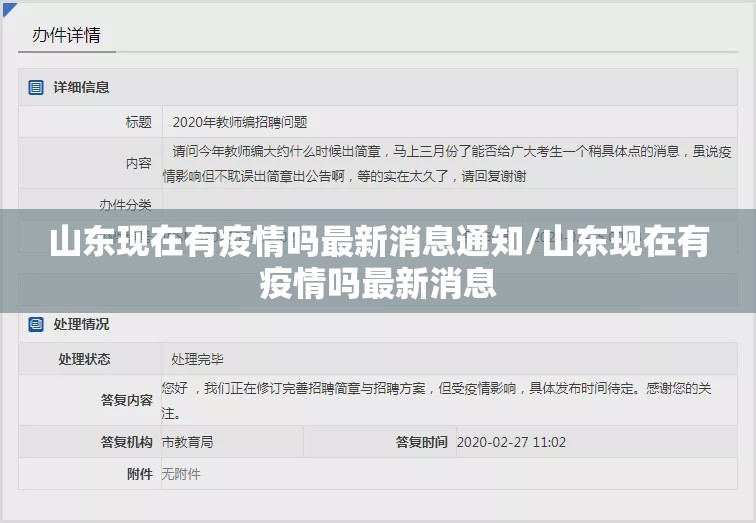This screenshot has height=523, width=756.
Task: Click the 处理状态 label
Action: click(84, 359)
